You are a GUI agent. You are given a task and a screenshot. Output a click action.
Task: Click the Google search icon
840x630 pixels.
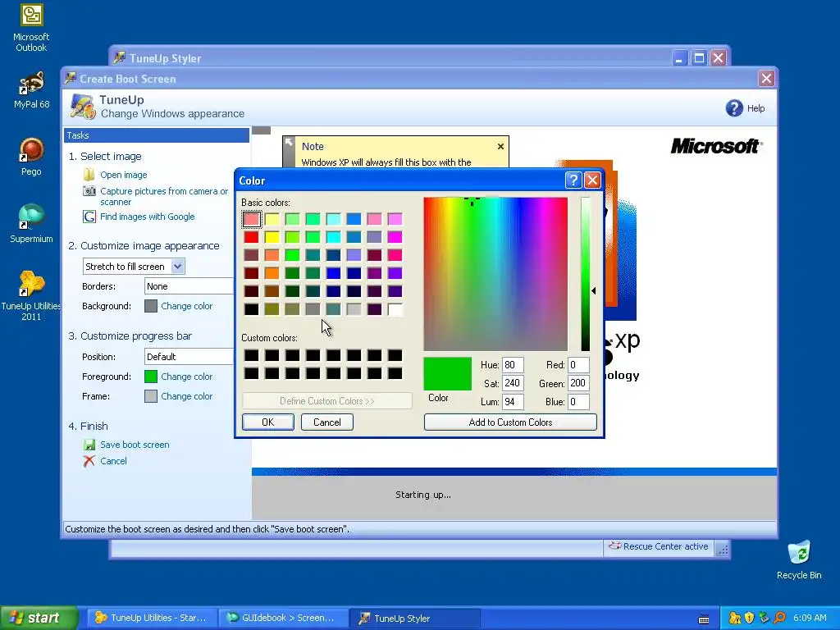[89, 217]
